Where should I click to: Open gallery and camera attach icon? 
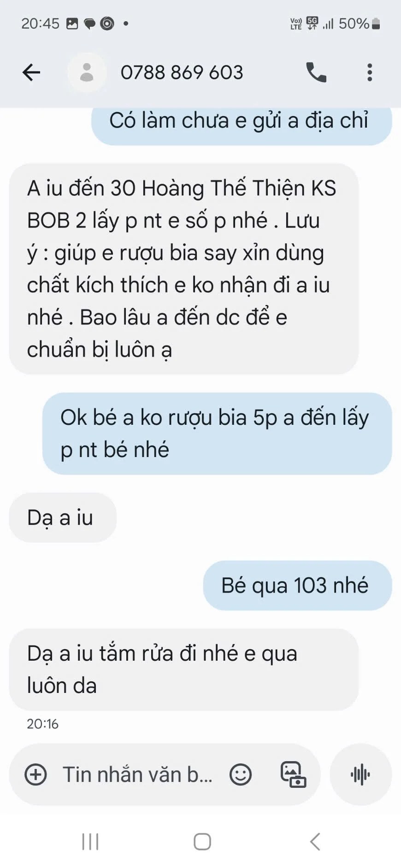click(294, 774)
